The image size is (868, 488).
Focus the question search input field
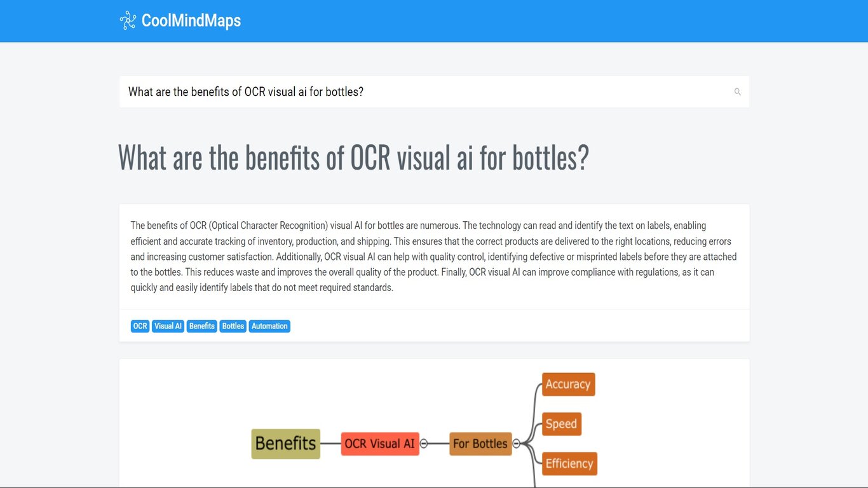tap(434, 92)
